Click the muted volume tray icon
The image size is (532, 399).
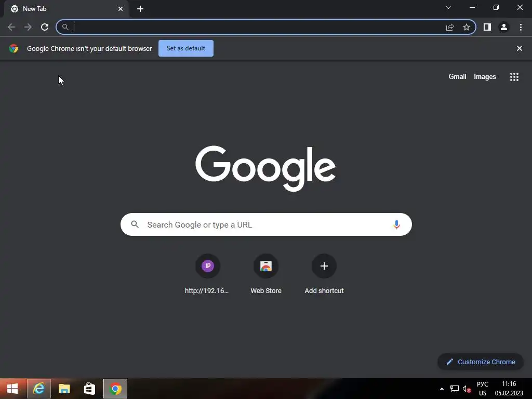(467, 389)
